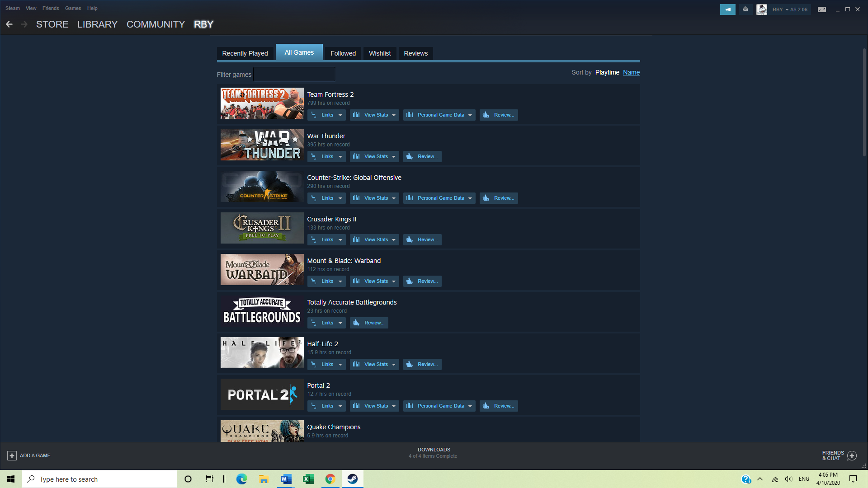This screenshot has height=488, width=868.
Task: Open Personal Game Data for Counter-Strike
Action: (439, 198)
